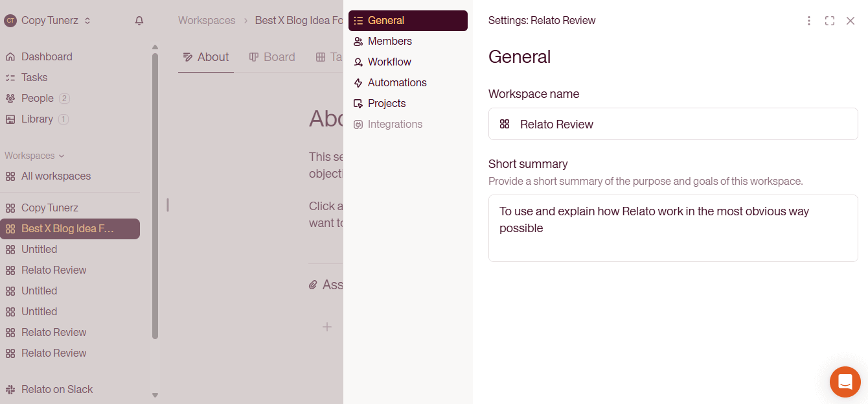Click the Settings: Relato Review title
This screenshot has width=868, height=404.
pyautogui.click(x=542, y=20)
